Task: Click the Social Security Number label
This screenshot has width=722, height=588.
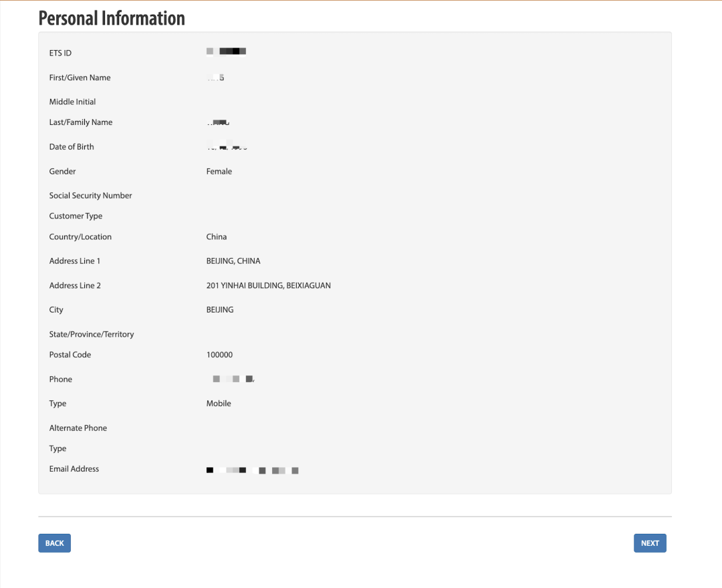Action: 90,196
